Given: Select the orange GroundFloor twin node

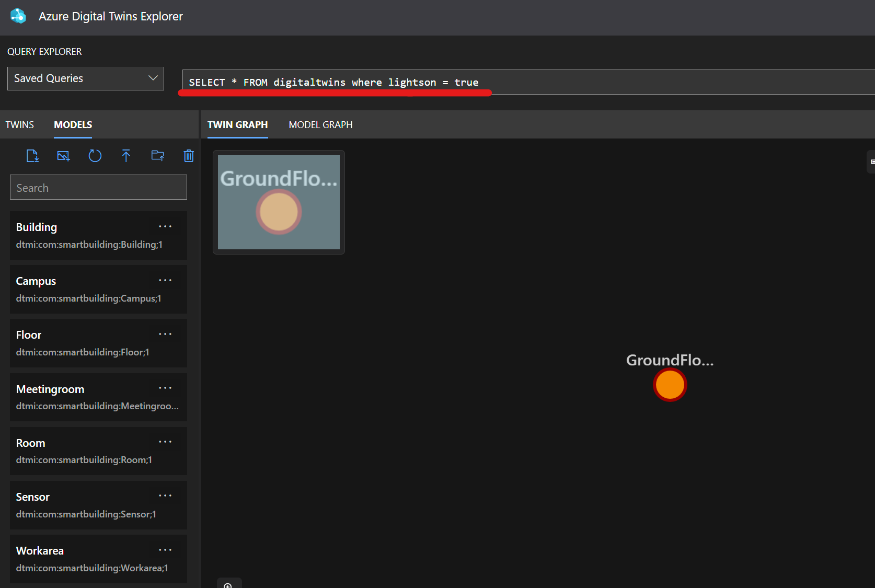Looking at the screenshot, I should (670, 385).
